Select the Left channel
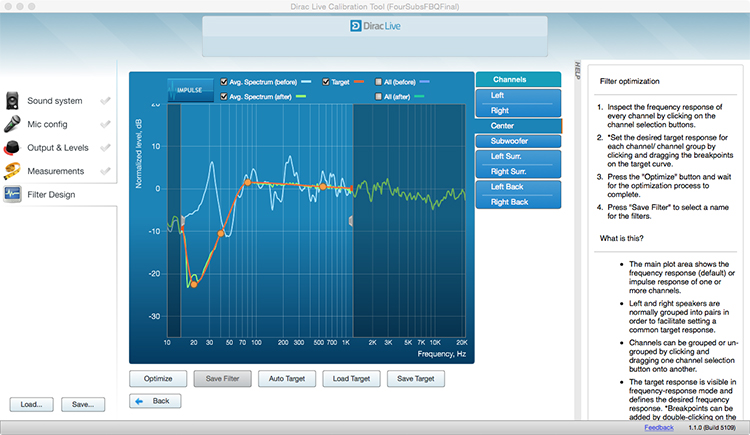Screen dimensions: 750x435 pos(518,96)
